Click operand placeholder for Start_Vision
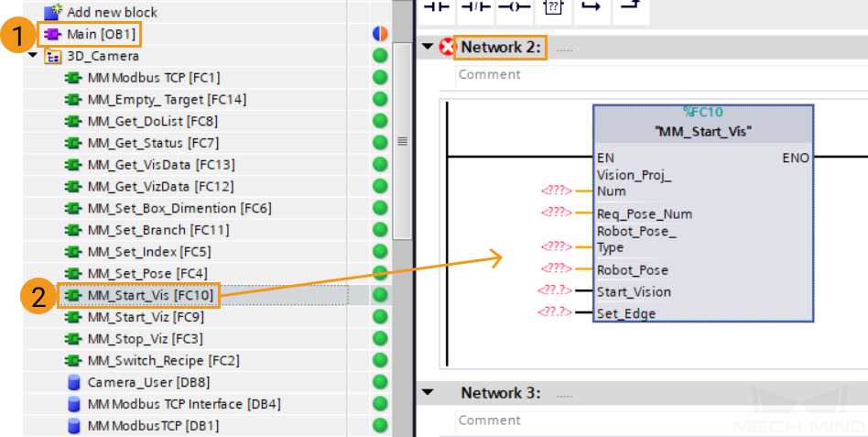Image resolution: width=868 pixels, height=437 pixels. point(555,290)
